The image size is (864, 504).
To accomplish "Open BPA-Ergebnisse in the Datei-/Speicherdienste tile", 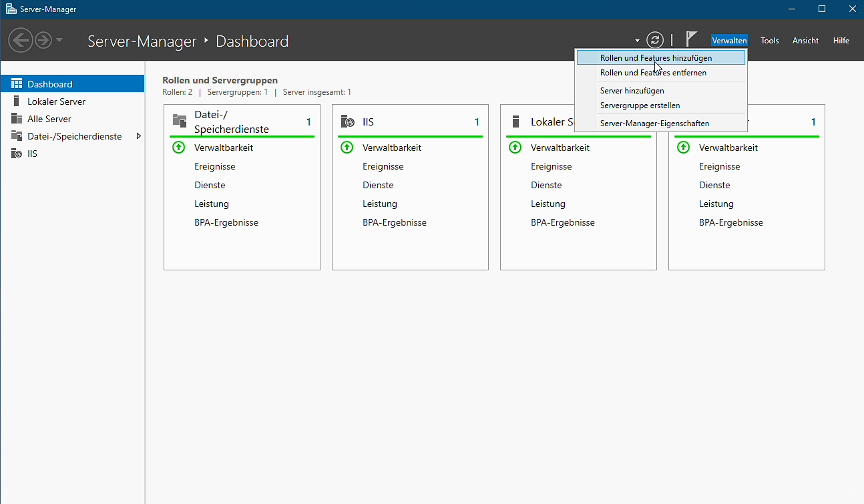I will (x=226, y=222).
